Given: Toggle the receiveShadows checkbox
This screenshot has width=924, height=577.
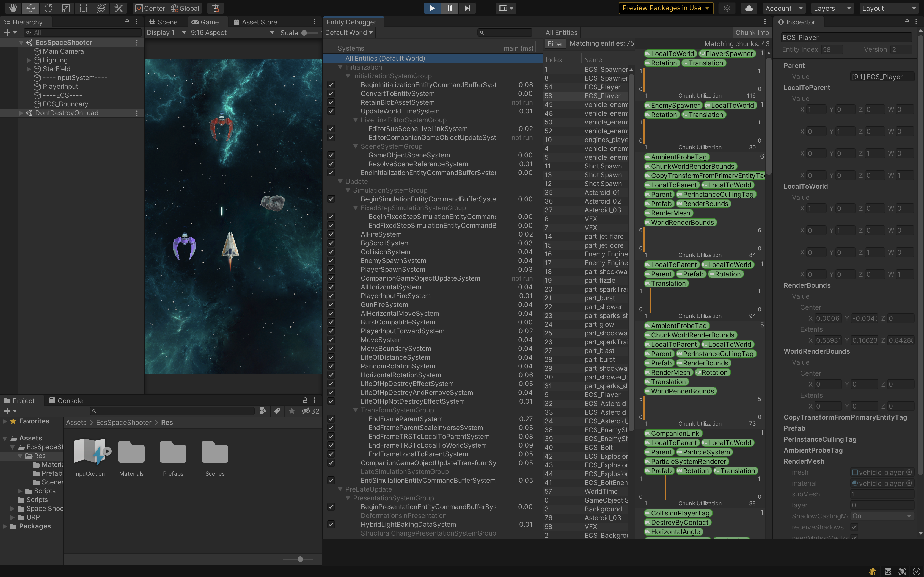Looking at the screenshot, I should pos(854,527).
